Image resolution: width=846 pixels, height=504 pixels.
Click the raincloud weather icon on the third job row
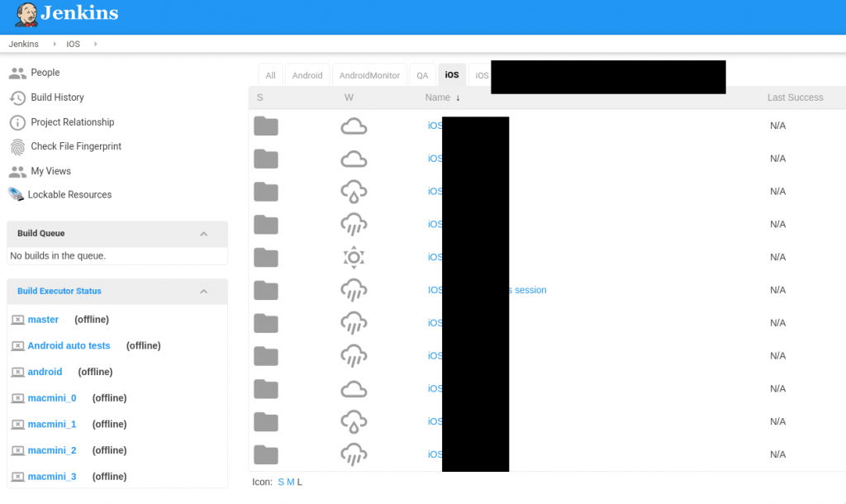pos(354,191)
